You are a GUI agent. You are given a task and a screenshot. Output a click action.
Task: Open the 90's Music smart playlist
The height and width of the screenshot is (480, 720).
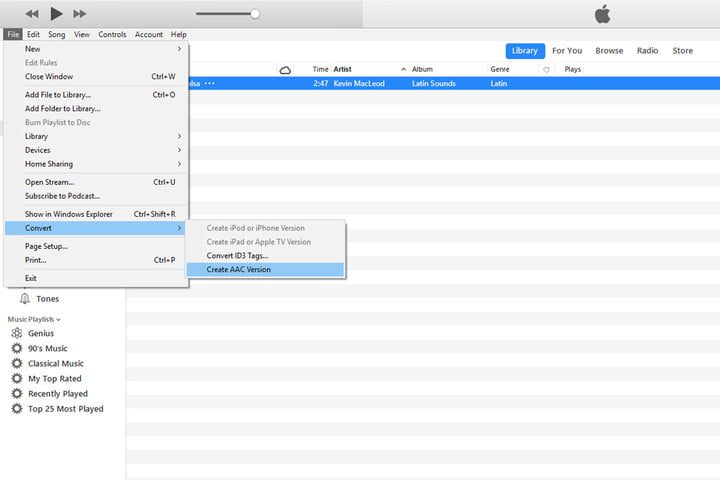48,349
